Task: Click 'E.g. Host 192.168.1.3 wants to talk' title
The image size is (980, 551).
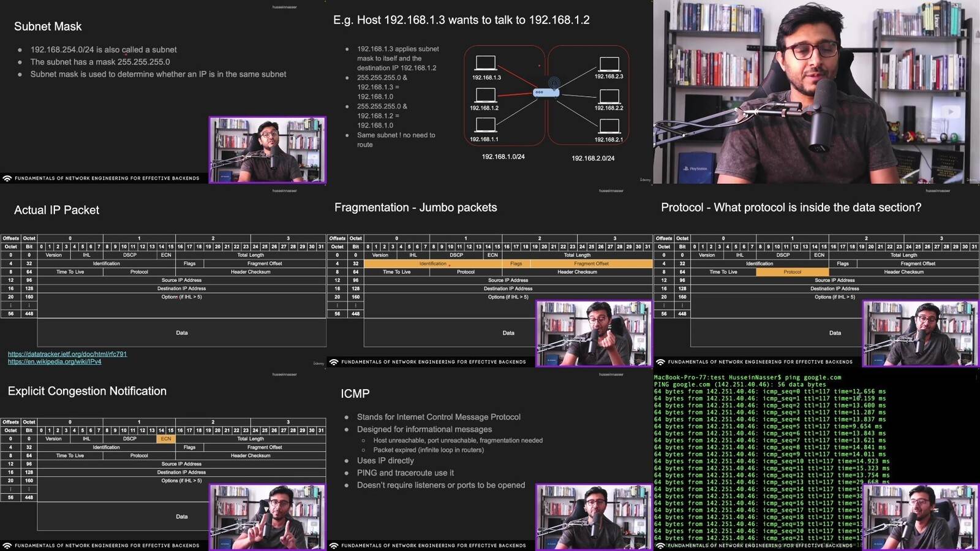Action: tap(461, 20)
